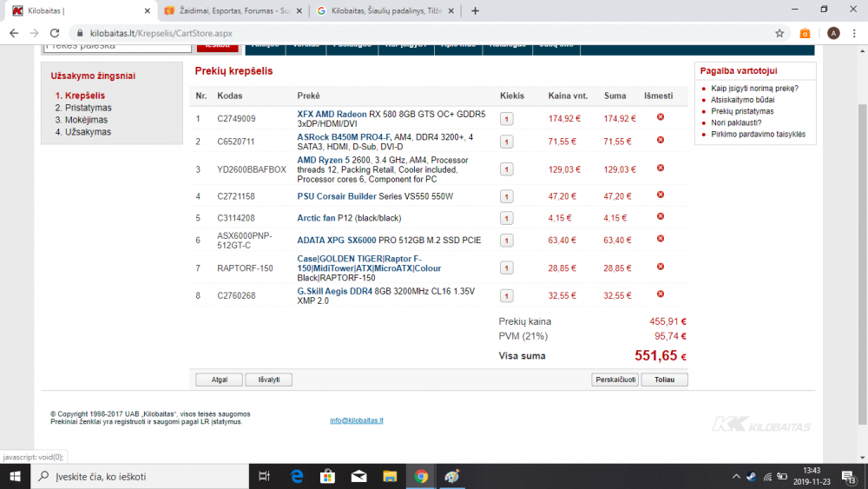Edit quantity for AMD Ryzen 5
868x489 pixels.
[x=507, y=169]
